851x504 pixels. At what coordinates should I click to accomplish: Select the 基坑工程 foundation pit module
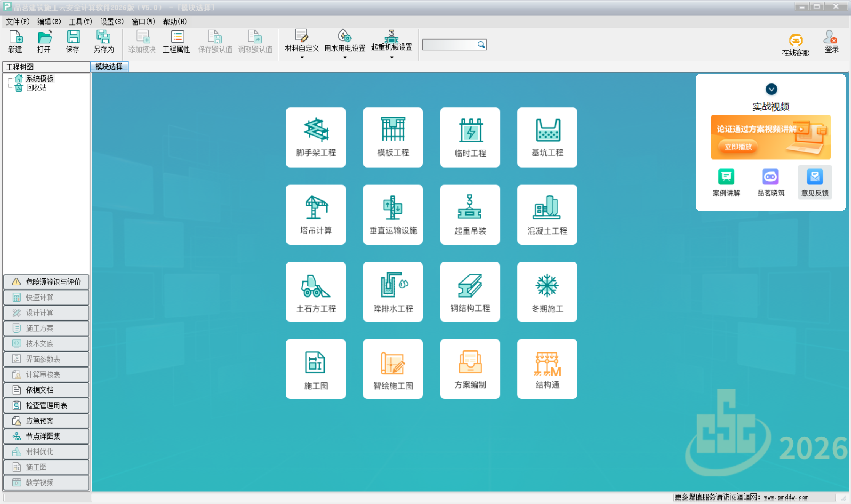[x=547, y=137]
